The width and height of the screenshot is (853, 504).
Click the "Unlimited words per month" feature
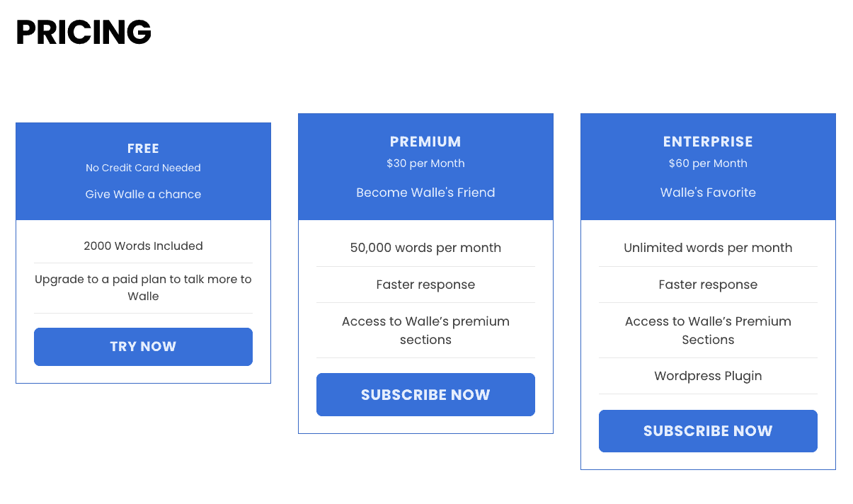coord(708,248)
